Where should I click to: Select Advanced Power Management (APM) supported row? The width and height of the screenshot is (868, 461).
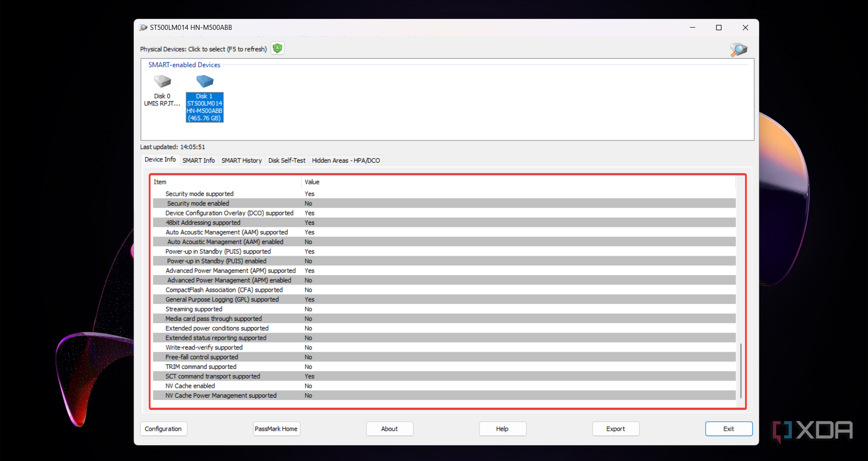point(444,271)
